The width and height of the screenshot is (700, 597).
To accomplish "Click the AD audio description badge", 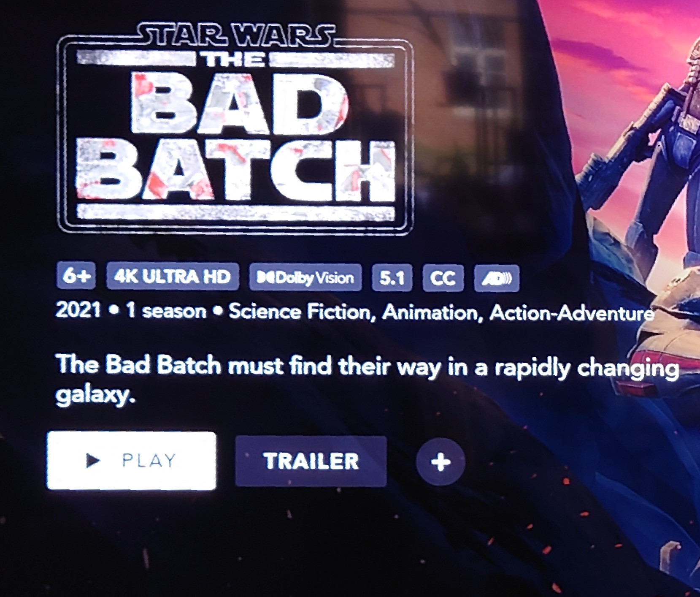I will (497, 279).
